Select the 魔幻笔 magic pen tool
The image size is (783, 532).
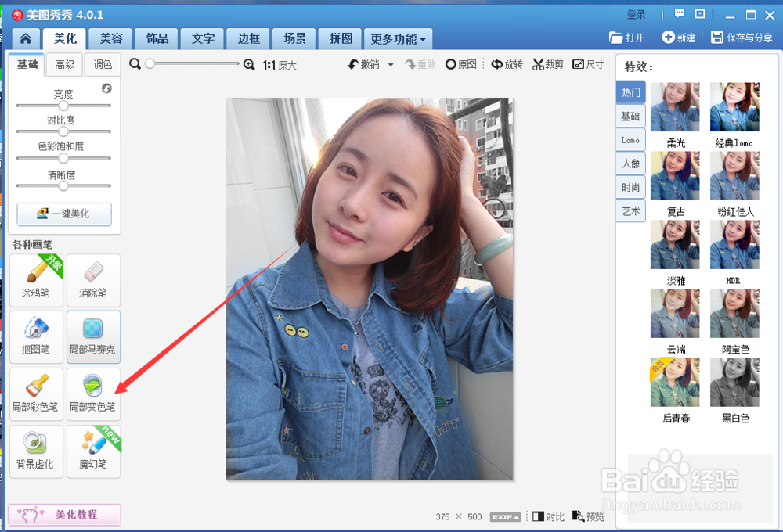coord(93,451)
